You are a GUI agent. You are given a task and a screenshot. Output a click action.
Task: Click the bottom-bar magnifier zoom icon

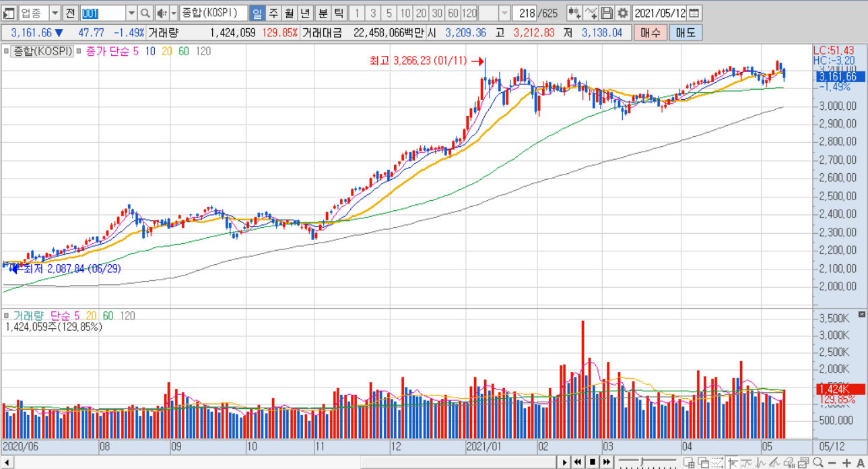pyautogui.click(x=818, y=462)
